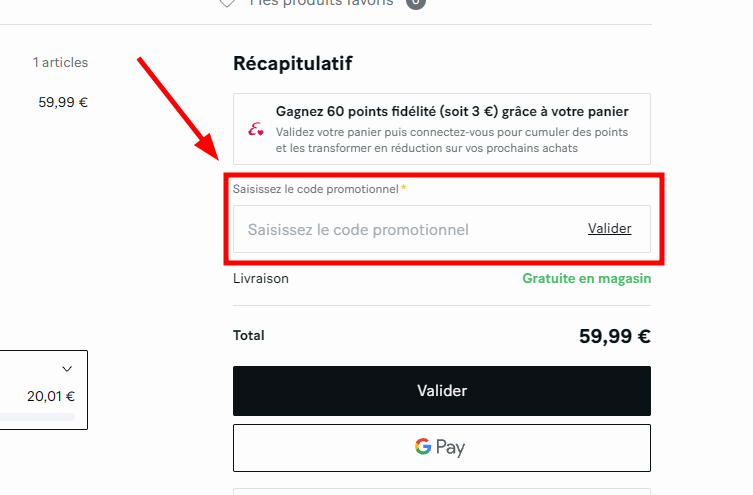
Task: Click the bold total amount 59,99 €
Action: (x=614, y=336)
